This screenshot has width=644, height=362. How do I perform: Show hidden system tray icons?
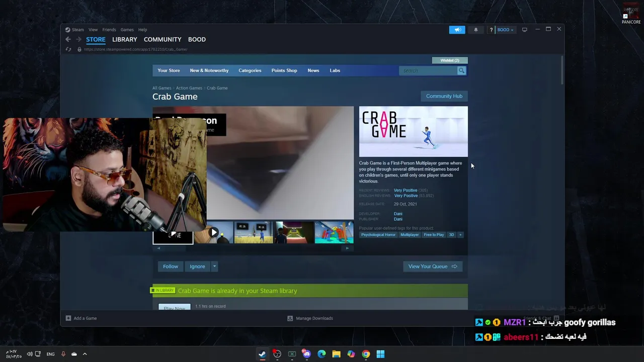(x=85, y=354)
